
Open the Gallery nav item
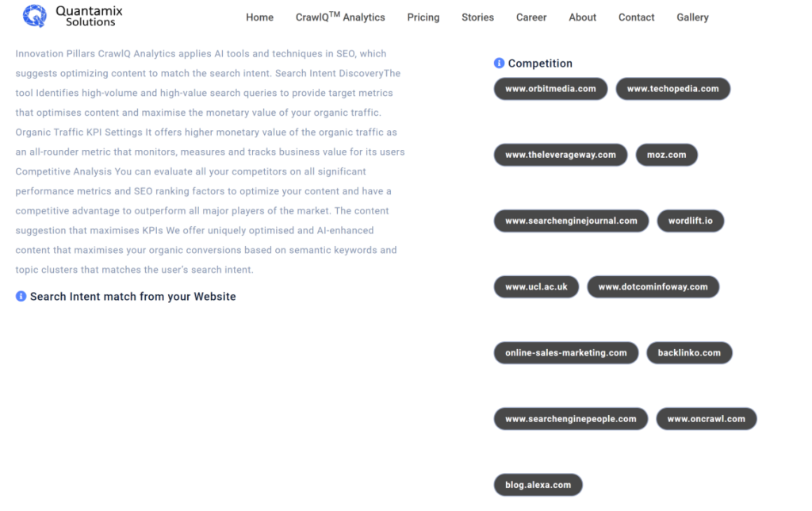692,17
